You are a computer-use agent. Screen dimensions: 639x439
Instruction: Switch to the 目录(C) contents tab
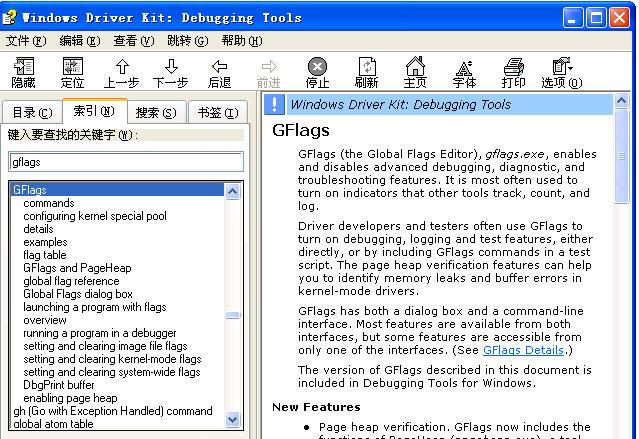click(32, 112)
